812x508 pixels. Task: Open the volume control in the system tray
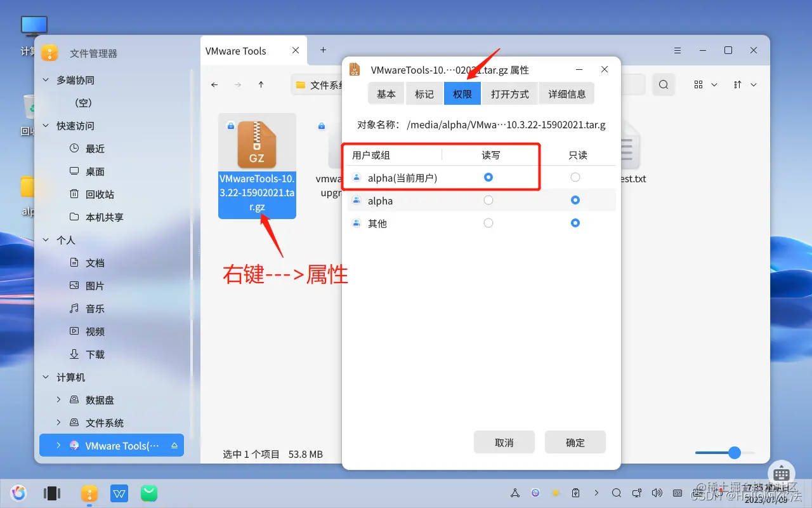pyautogui.click(x=657, y=493)
